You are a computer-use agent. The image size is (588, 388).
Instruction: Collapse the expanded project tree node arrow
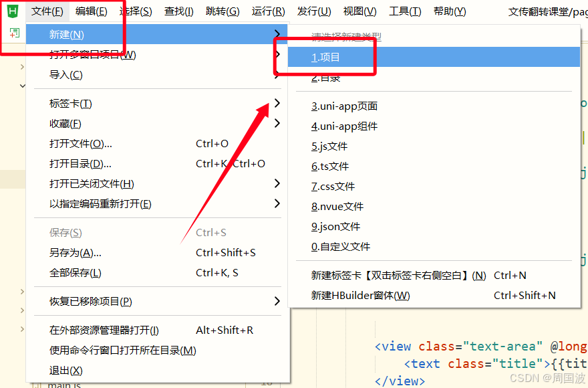23,86
